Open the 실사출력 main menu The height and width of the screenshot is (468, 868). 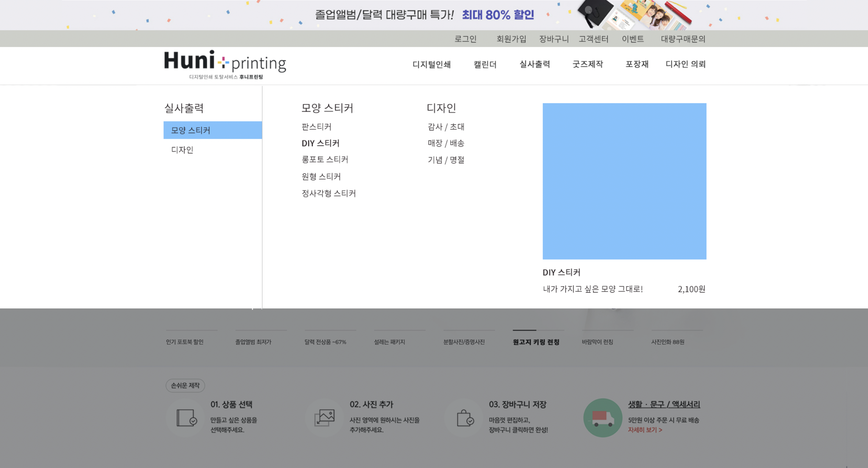point(534,64)
